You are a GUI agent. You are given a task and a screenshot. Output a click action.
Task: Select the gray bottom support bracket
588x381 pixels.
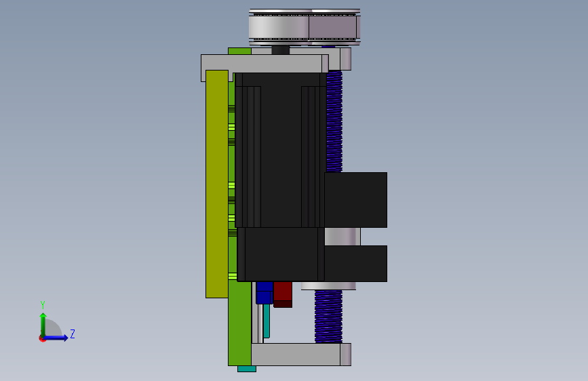tap(301, 355)
